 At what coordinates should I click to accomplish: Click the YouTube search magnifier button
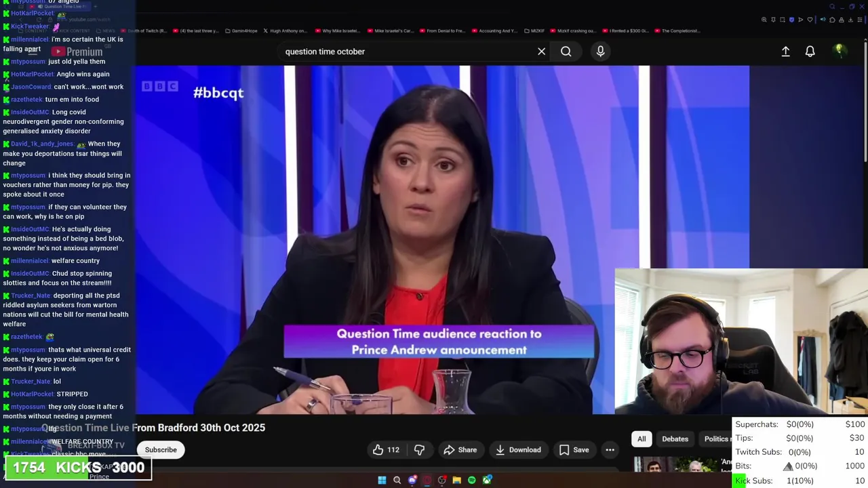(x=566, y=52)
